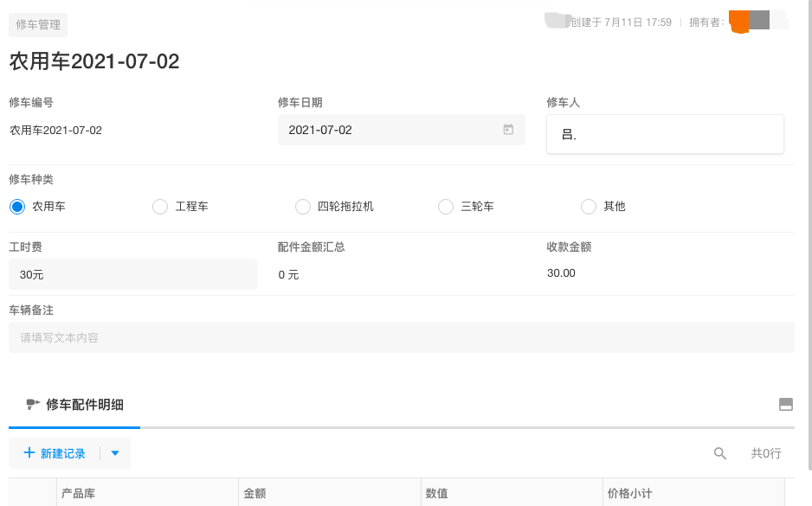The height and width of the screenshot is (506, 812).
Task: Expand the dropdown arrow beside 新建记录
Action: coord(115,453)
